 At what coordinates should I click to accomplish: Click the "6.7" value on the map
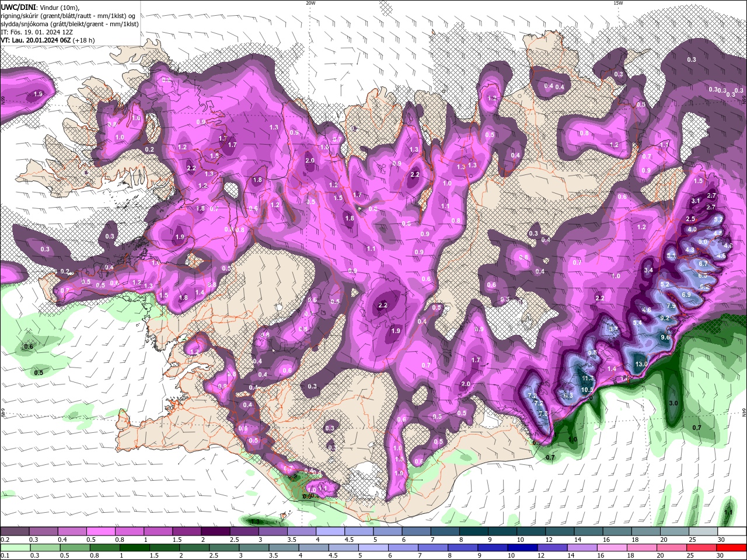click(703, 264)
